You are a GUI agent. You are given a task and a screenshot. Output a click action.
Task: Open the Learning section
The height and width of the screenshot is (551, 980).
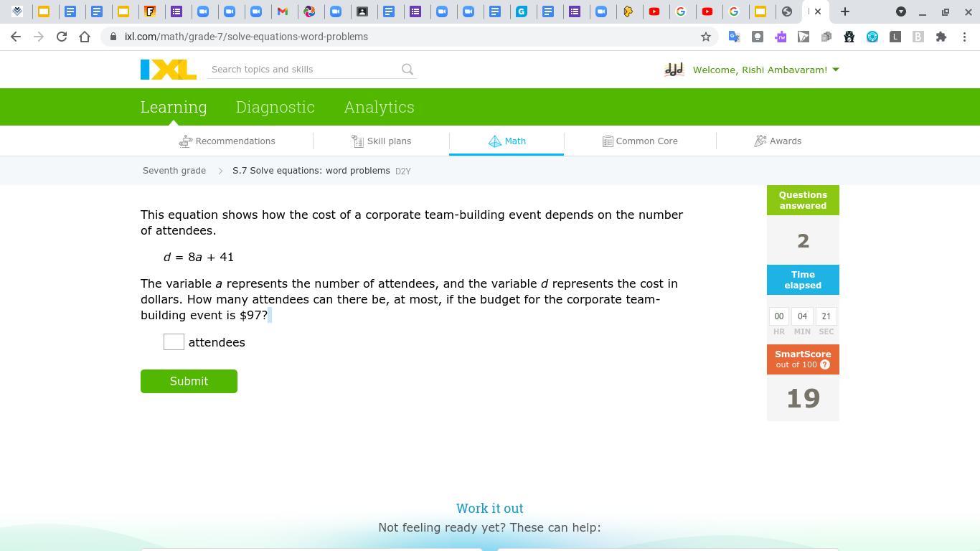click(174, 107)
